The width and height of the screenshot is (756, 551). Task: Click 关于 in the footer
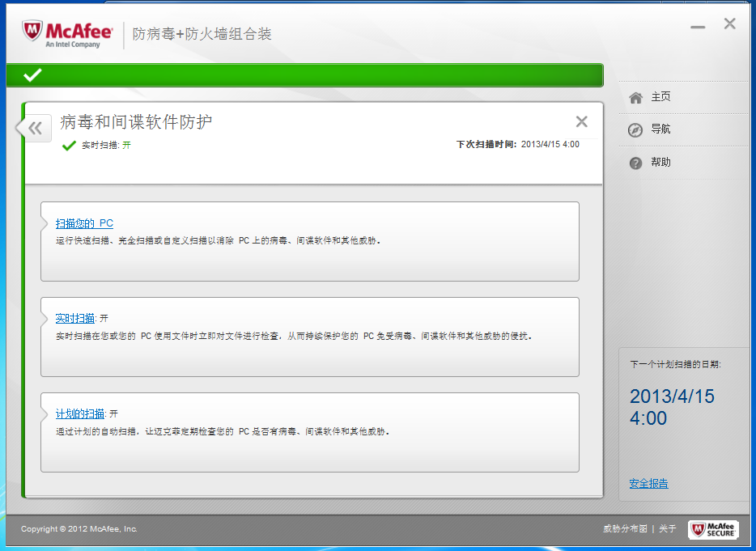pos(667,529)
